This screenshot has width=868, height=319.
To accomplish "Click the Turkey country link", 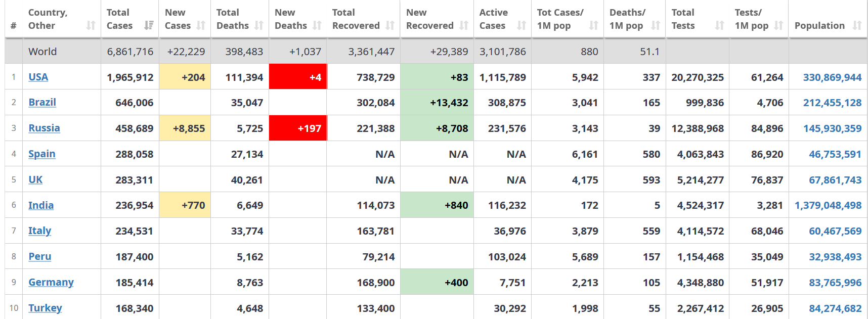I will [45, 308].
